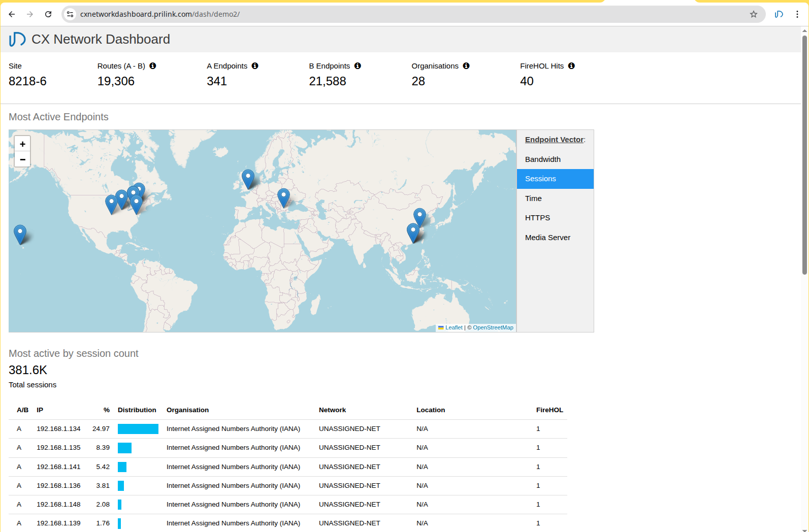This screenshot has width=809, height=532.
Task: Click the distribution bar for 192.168.1.134
Action: [138, 429]
